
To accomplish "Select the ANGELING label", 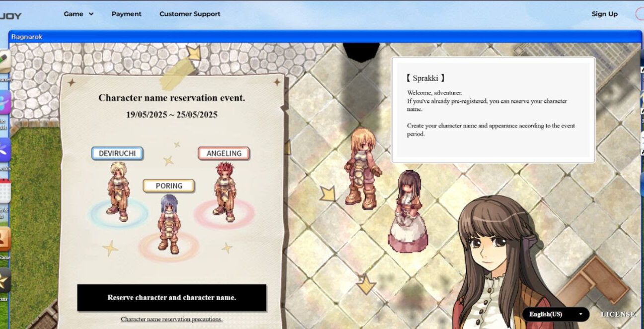I will tap(224, 153).
